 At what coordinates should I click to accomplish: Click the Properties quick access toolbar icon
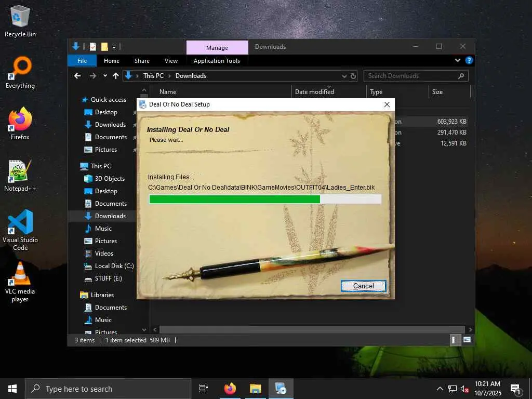[x=93, y=47]
